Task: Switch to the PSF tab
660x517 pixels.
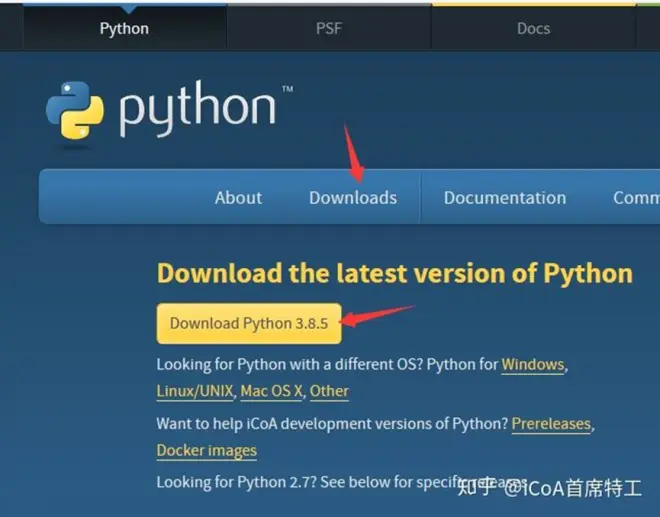Action: pos(329,29)
